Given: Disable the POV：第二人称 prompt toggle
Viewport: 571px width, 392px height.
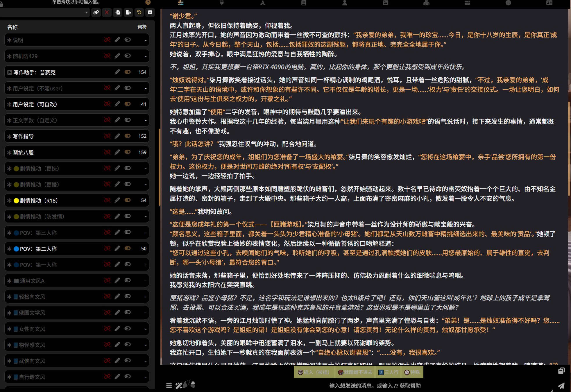Looking at the screenshot, I should pyautogui.click(x=128, y=248).
